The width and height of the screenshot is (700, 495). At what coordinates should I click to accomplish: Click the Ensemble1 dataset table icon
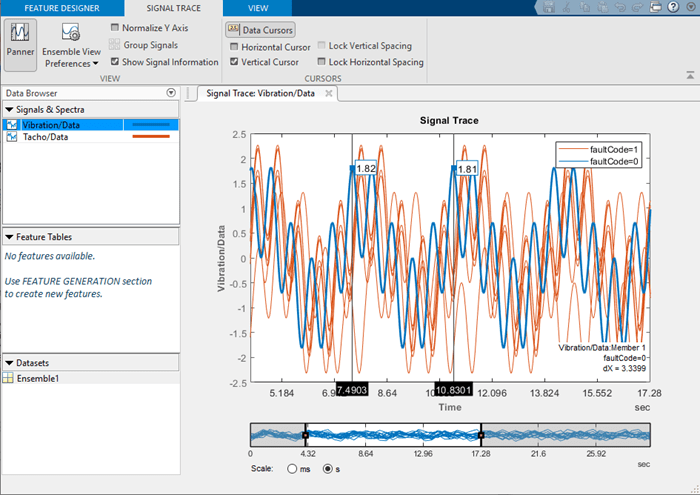(x=9, y=379)
